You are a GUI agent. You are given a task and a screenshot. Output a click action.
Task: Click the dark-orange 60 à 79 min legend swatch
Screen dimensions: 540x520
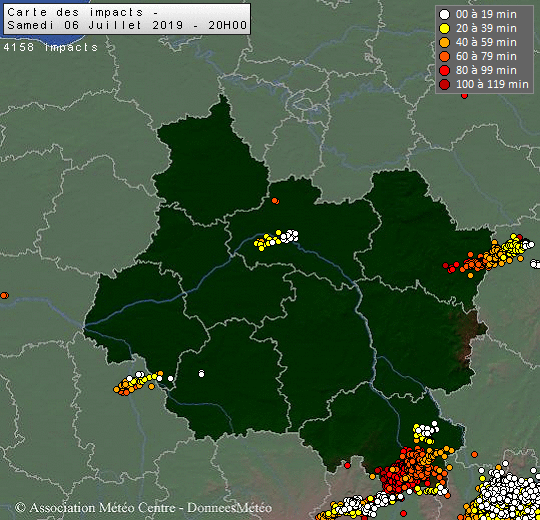click(445, 56)
